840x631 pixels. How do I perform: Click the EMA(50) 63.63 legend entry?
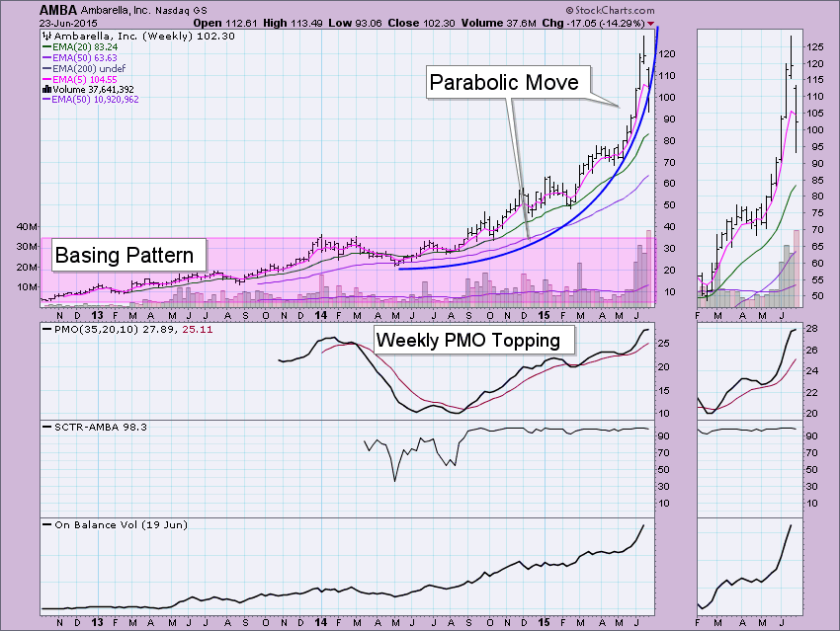coord(80,58)
